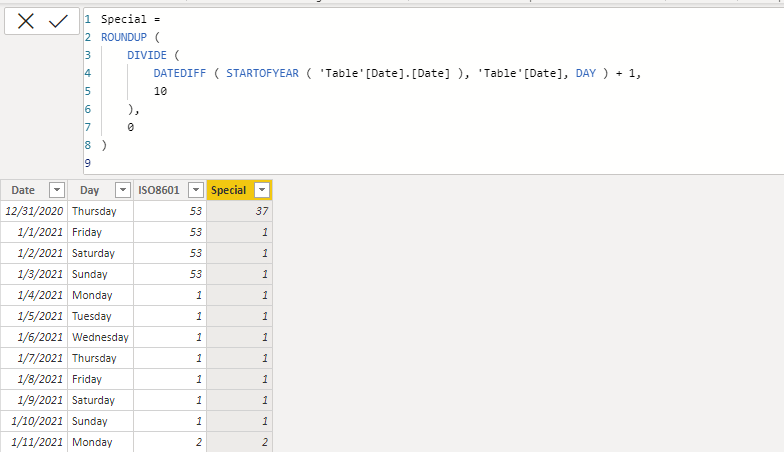Select Thursday cell in 12/31/2020 row
The height and width of the screenshot is (452, 784).
[x=100, y=211]
